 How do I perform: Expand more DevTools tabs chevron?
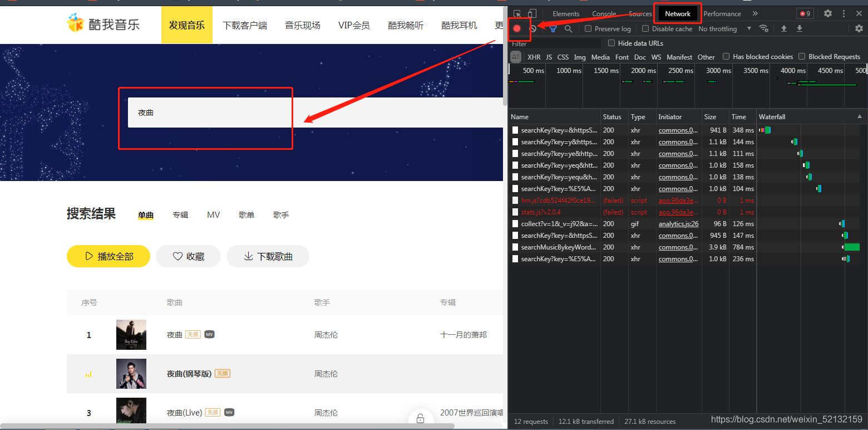[x=755, y=13]
